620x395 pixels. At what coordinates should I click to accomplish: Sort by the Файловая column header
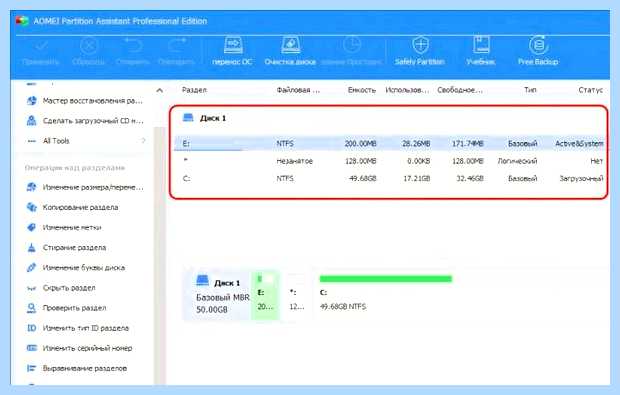point(298,90)
